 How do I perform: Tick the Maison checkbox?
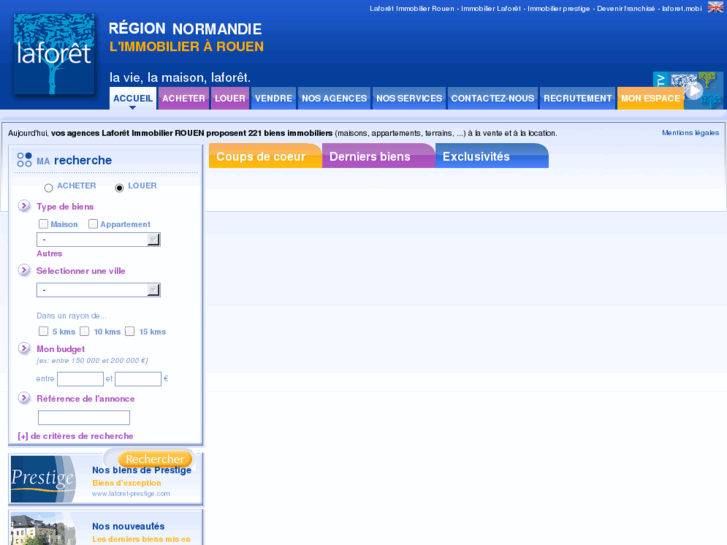click(44, 224)
